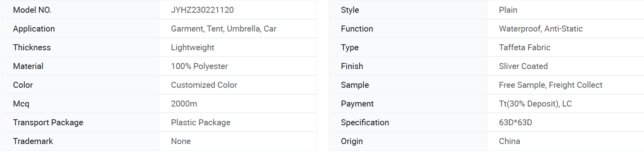644x152 pixels.
Task: Select the Plain style value
Action: coord(508,10)
